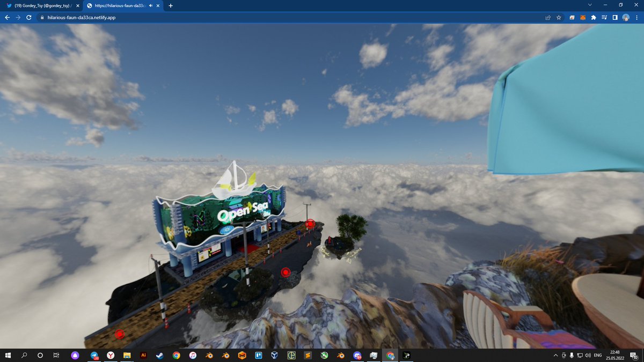Open the volume control in the tray
The height and width of the screenshot is (362, 644).
pyautogui.click(x=588, y=355)
